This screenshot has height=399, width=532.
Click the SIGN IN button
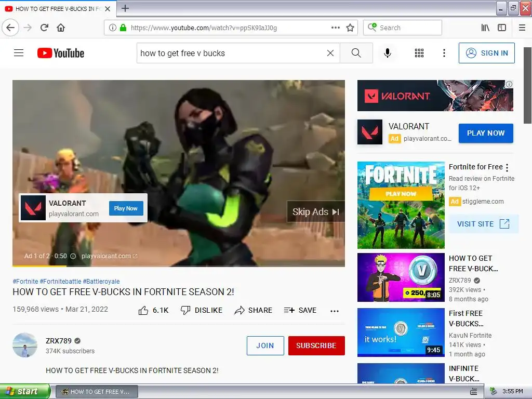pos(486,53)
